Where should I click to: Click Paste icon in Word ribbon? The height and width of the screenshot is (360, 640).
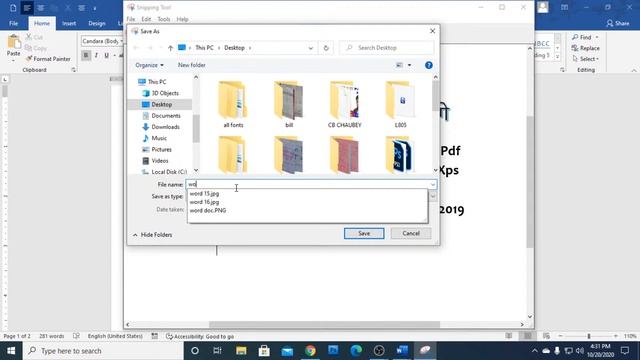[13, 42]
